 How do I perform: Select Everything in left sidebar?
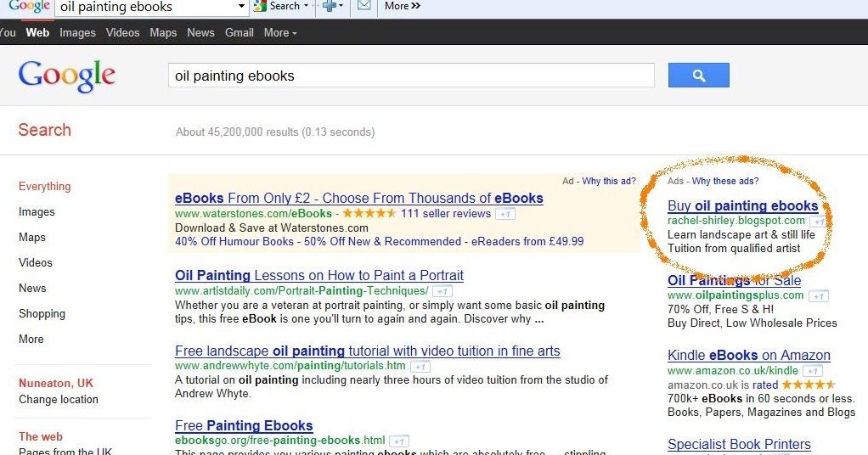click(45, 187)
